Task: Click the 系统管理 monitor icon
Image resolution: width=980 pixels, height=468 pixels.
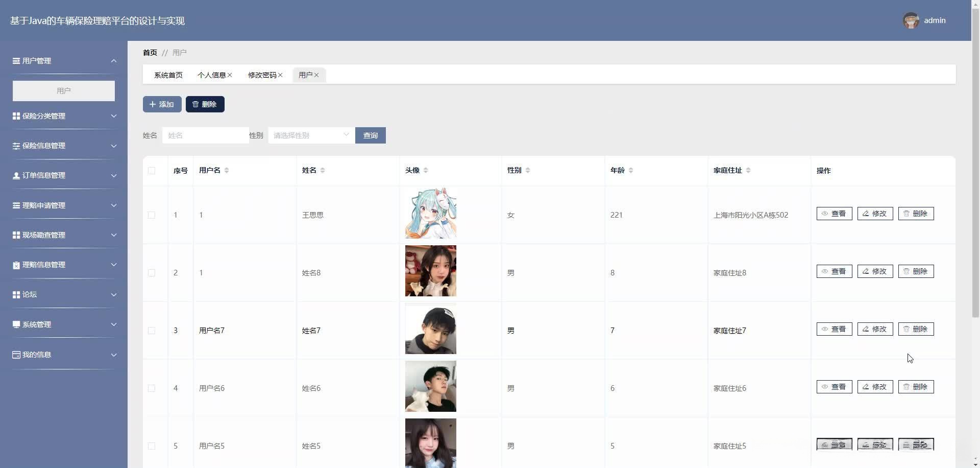Action: pos(16,324)
